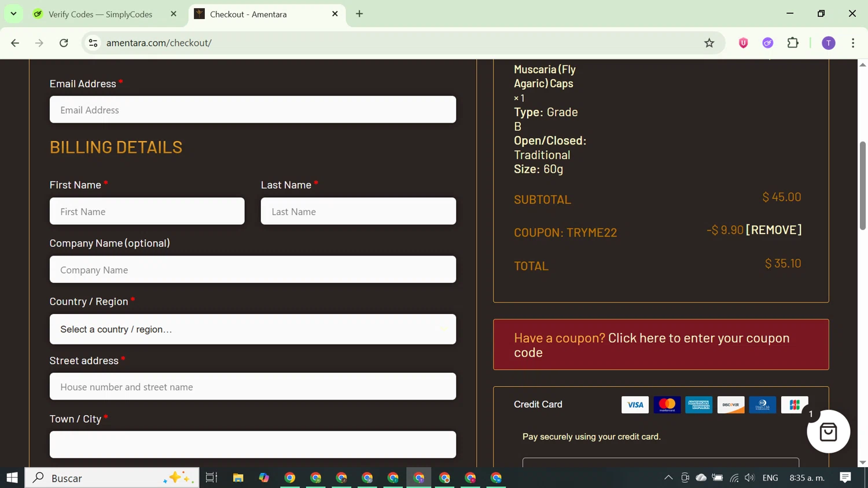Click the Discover card icon

(731, 405)
